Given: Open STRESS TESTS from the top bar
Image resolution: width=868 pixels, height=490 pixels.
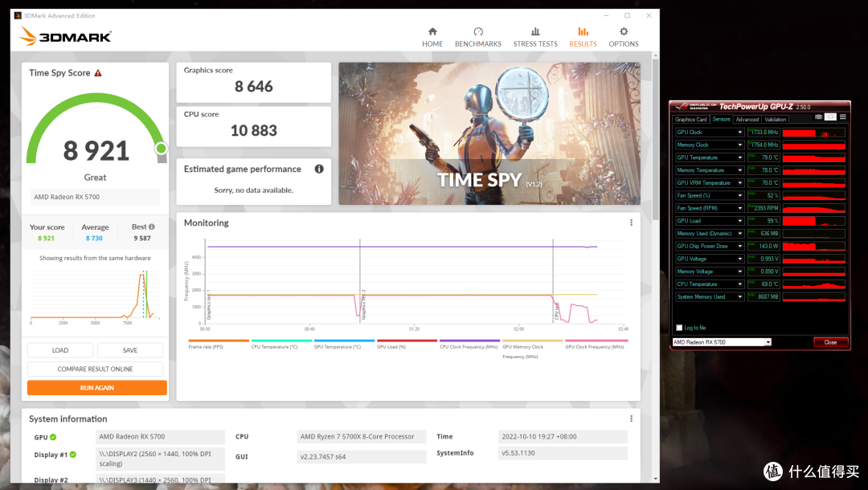Looking at the screenshot, I should click(x=535, y=36).
